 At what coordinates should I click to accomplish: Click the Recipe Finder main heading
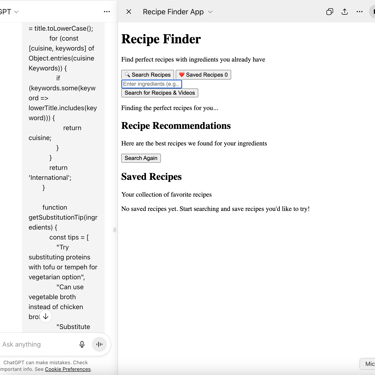(x=161, y=39)
